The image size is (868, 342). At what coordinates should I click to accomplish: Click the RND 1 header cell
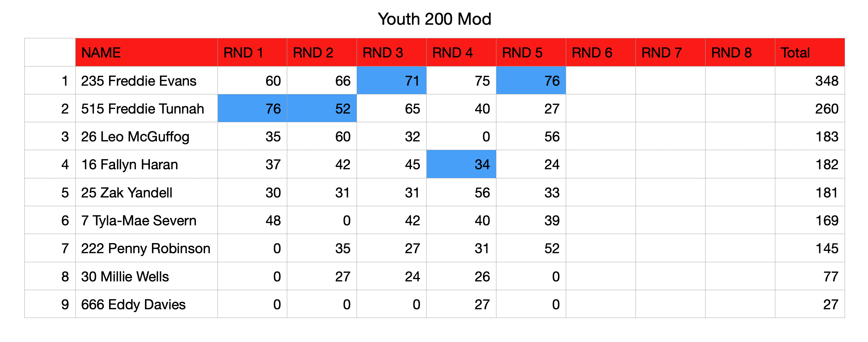(252, 52)
